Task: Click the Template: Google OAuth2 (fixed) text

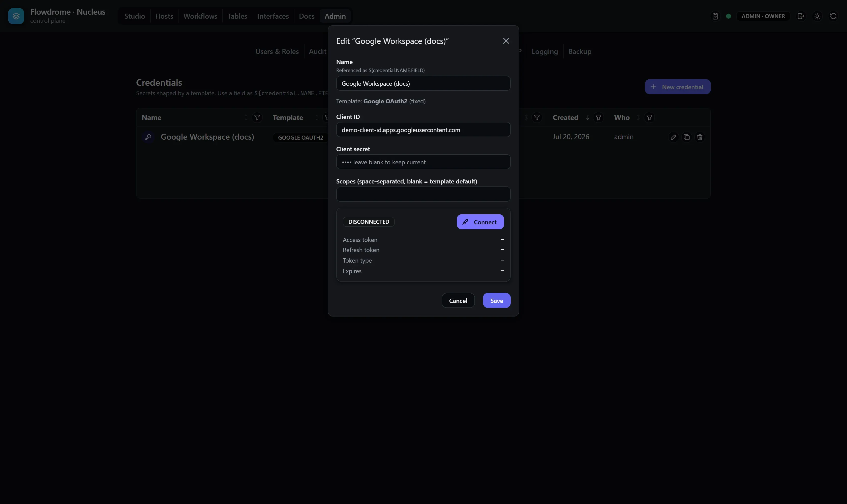Action: tap(381, 101)
